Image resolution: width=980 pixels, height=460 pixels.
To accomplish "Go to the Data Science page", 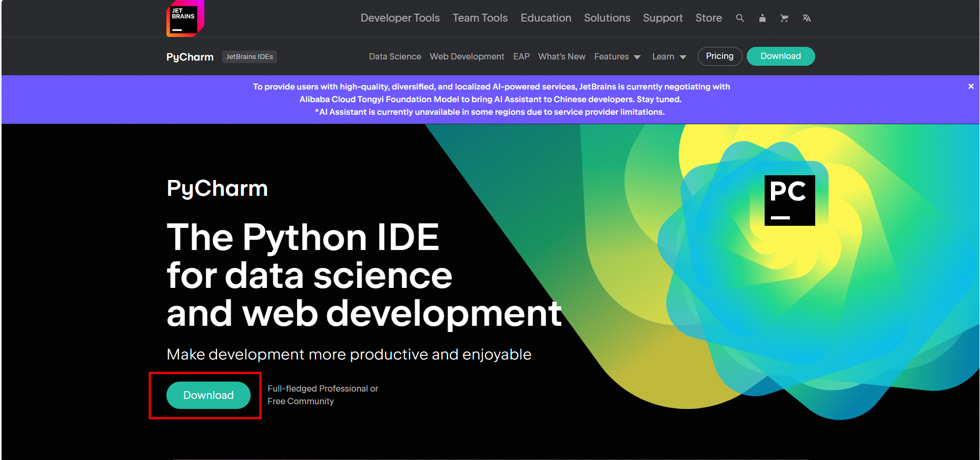I will point(395,56).
